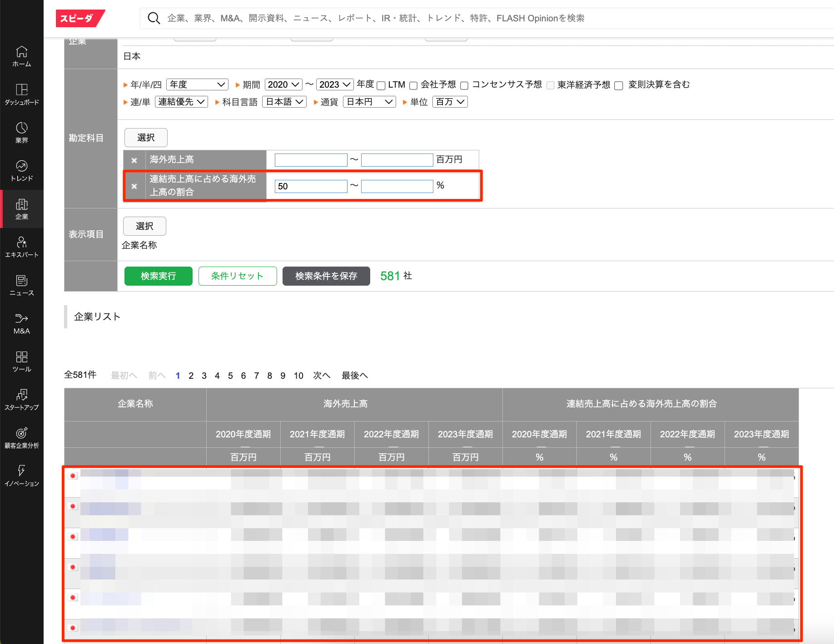Run the search with 検索実行 button
Screen dimensions: 834x644
158,276
